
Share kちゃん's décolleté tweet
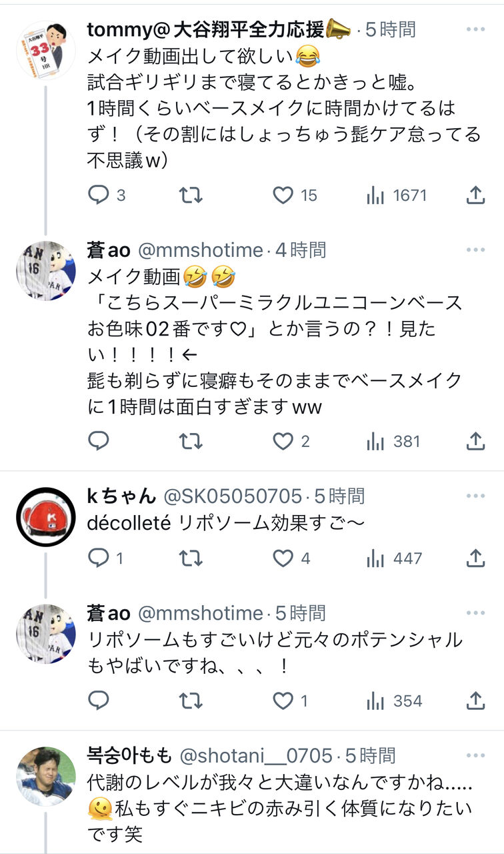(475, 558)
